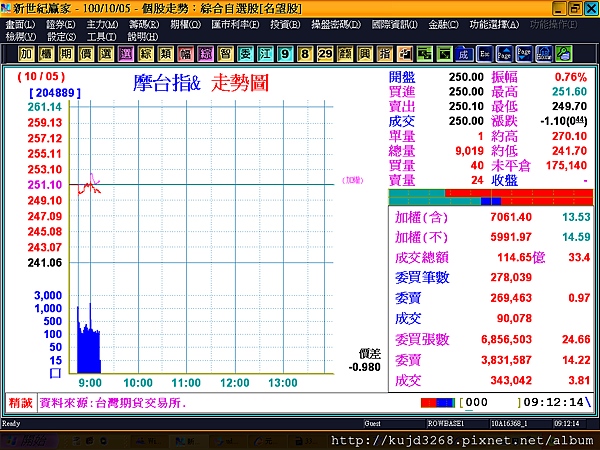Click the cyan 江 toolbar icon
Image resolution: width=600 pixels, height=450 pixels.
click(265, 54)
